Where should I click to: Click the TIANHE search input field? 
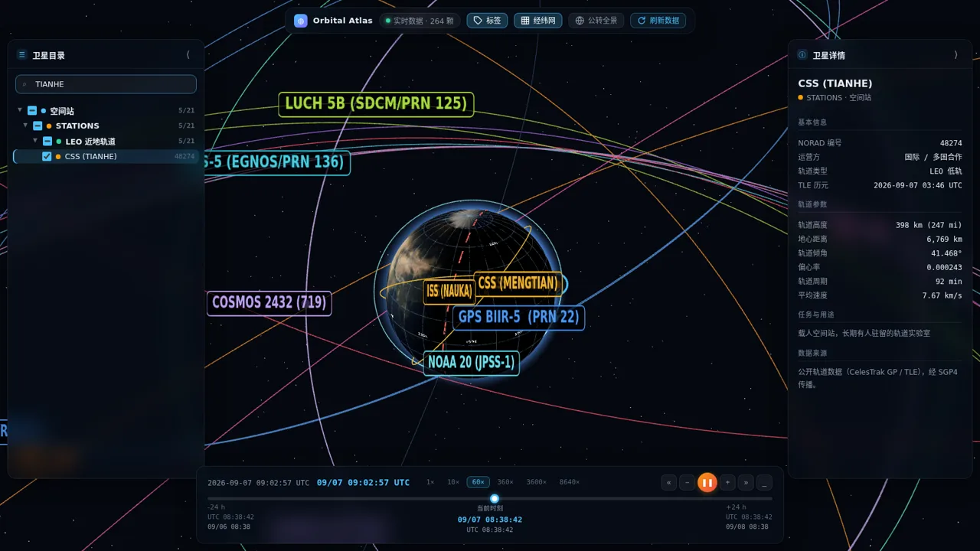coord(106,84)
